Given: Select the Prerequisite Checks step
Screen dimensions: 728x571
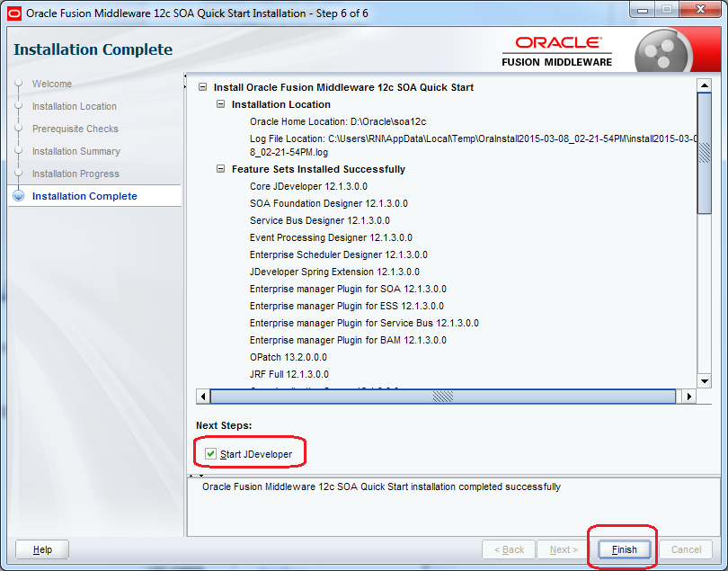Looking at the screenshot, I should click(75, 129).
